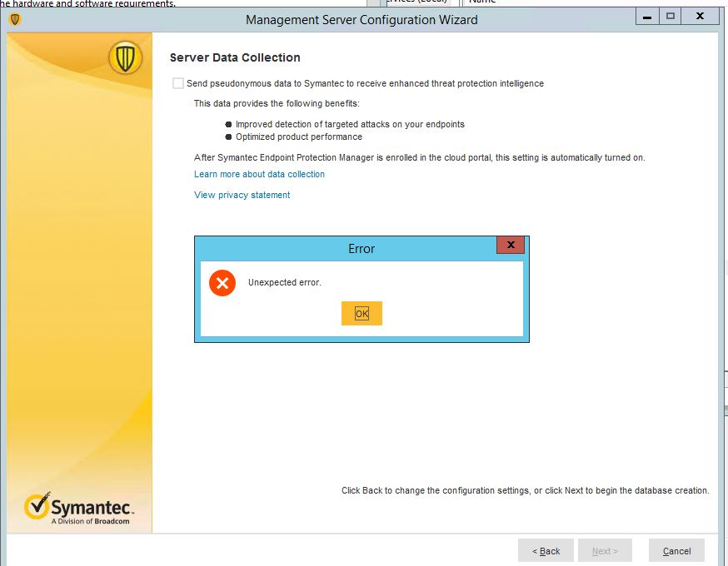Maximize the Configuration Wizard window

[x=670, y=17]
